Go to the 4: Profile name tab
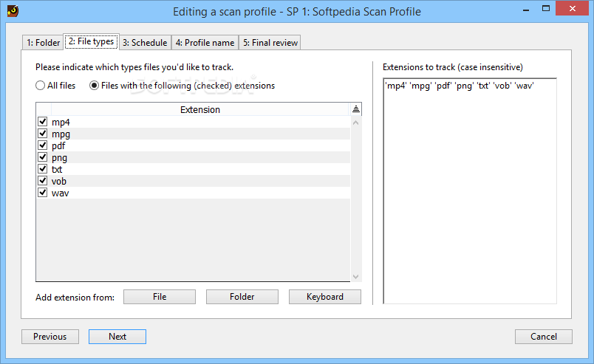The height and width of the screenshot is (364, 594). pos(205,43)
